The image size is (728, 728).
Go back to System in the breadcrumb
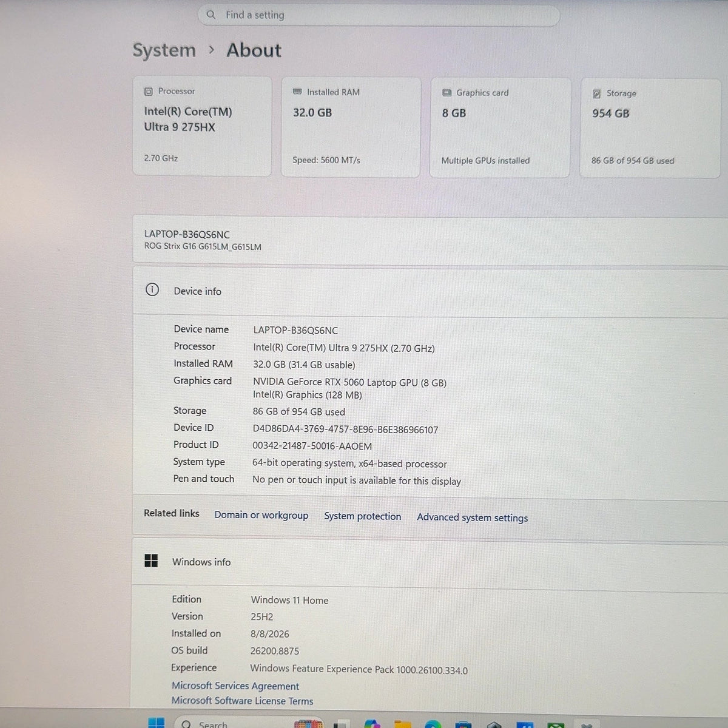click(x=164, y=50)
